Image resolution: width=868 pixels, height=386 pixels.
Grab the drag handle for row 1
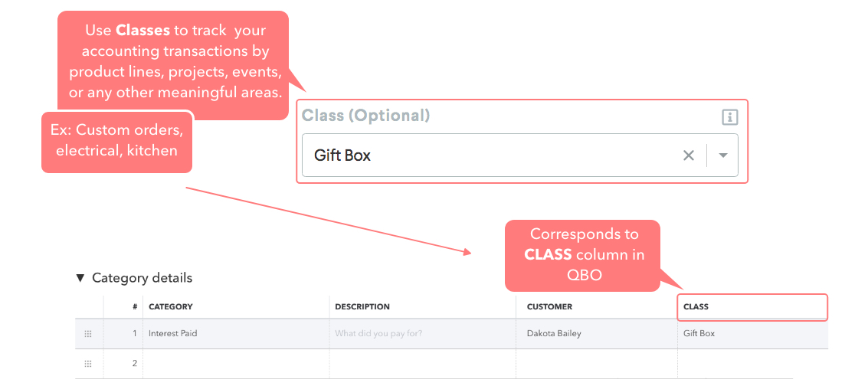(88, 334)
